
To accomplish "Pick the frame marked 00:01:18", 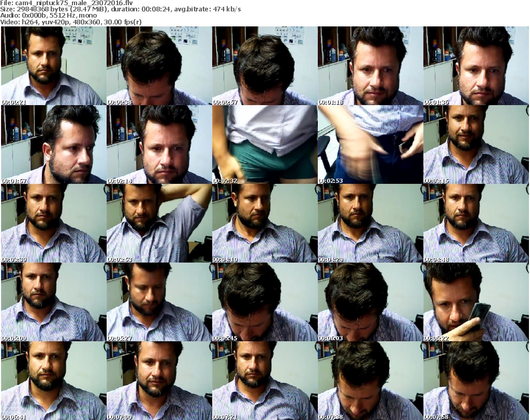I will click(370, 66).
